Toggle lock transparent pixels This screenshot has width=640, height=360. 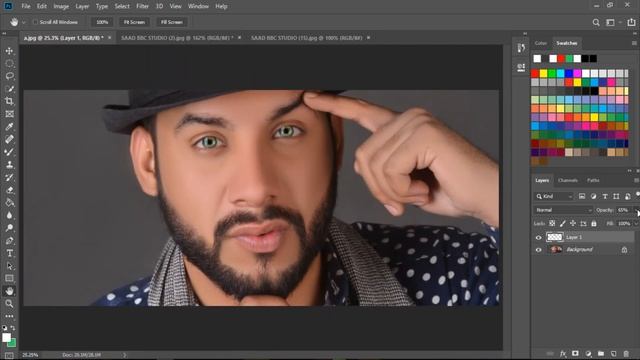pos(552,223)
